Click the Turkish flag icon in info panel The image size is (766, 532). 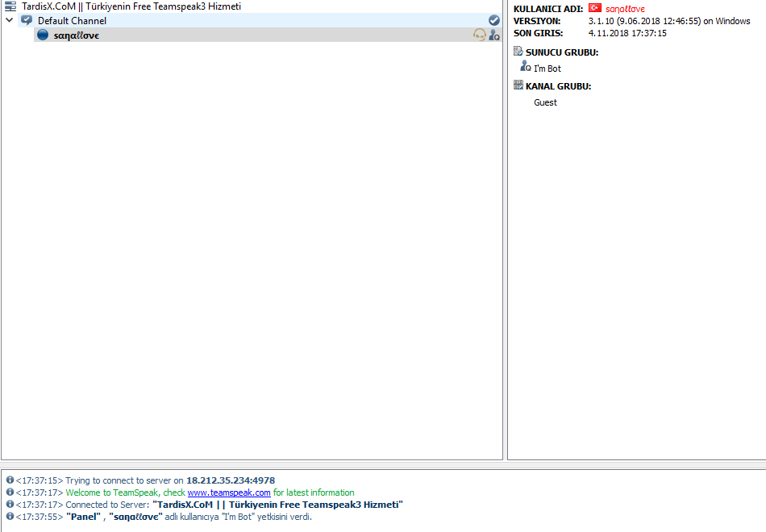[x=594, y=8]
